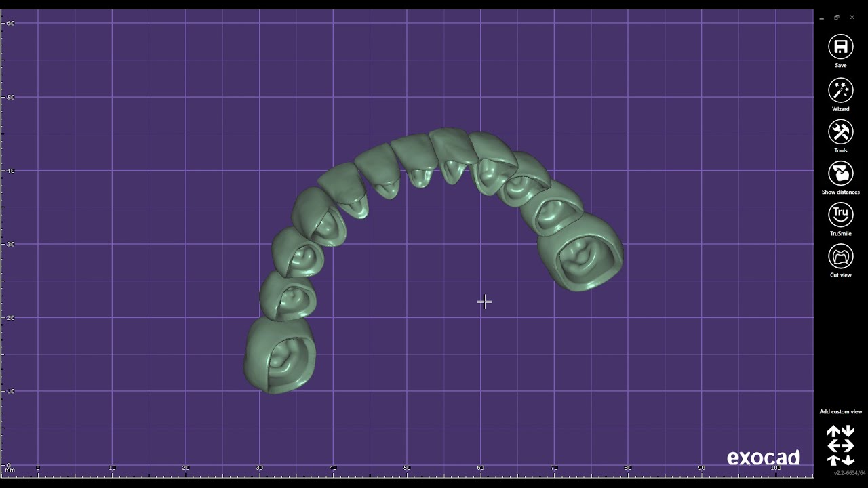This screenshot has width=868, height=488.
Task: Select the left-arrow view direction icon
Action: point(833,446)
